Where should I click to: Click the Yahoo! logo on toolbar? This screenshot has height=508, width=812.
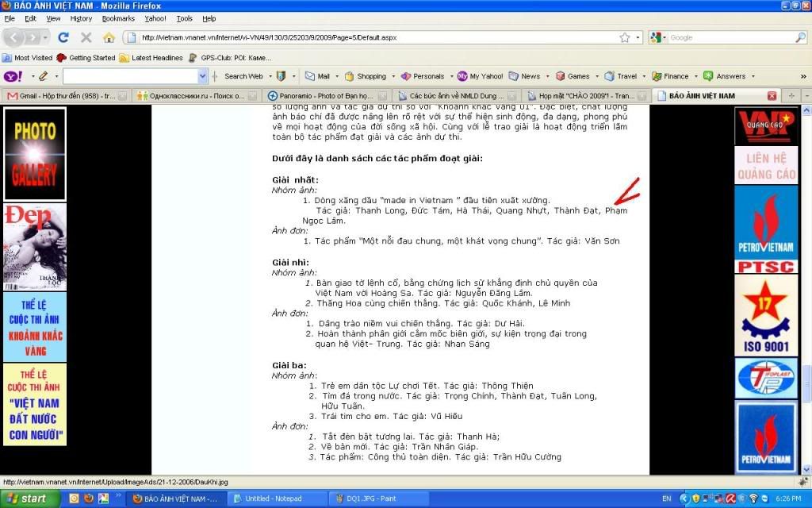(13, 76)
